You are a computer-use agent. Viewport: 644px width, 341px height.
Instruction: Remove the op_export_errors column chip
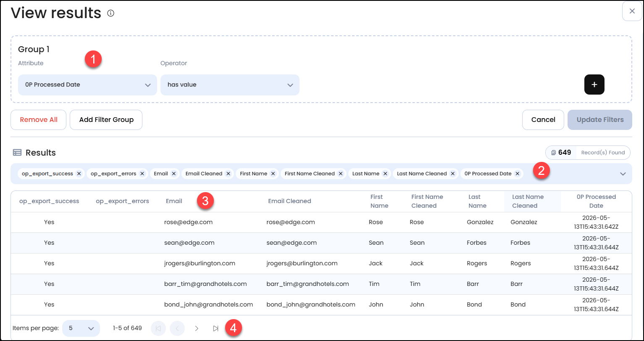coord(142,174)
